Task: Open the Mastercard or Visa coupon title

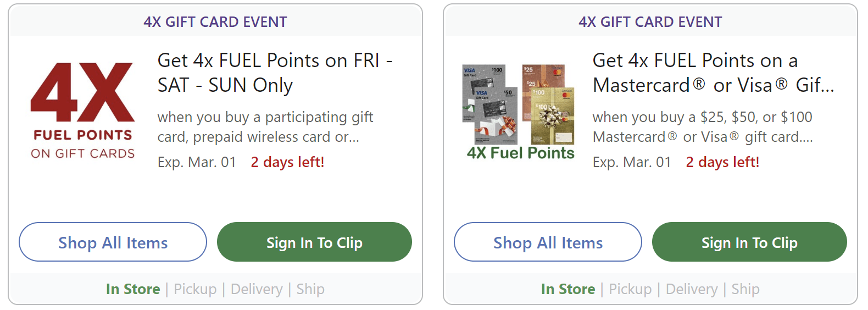Action: click(713, 73)
